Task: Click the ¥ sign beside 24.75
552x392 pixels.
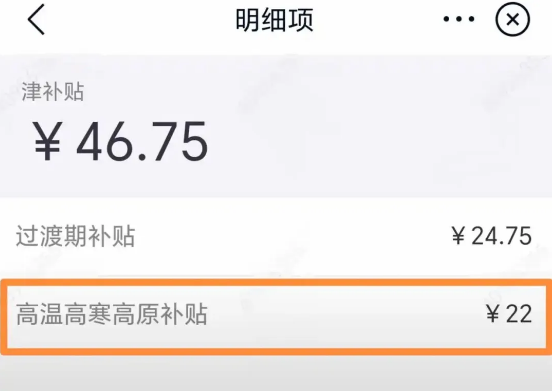Action: pyautogui.click(x=459, y=235)
